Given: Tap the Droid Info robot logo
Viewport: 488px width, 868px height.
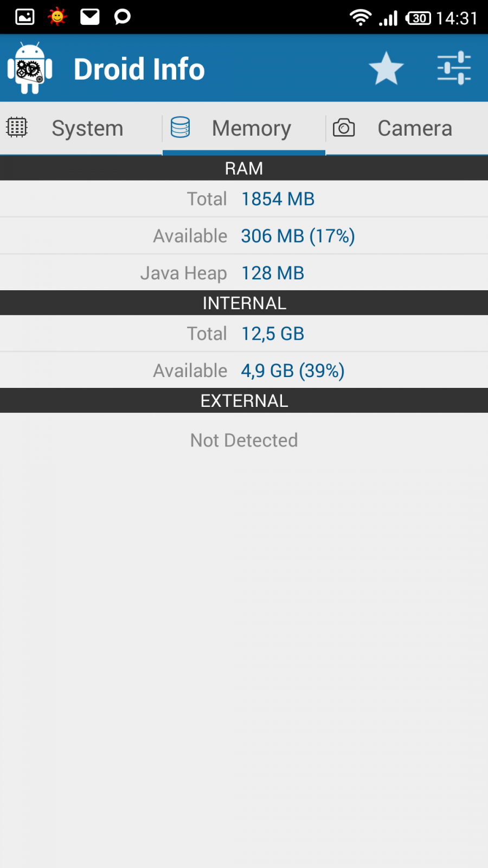Looking at the screenshot, I should [x=30, y=69].
